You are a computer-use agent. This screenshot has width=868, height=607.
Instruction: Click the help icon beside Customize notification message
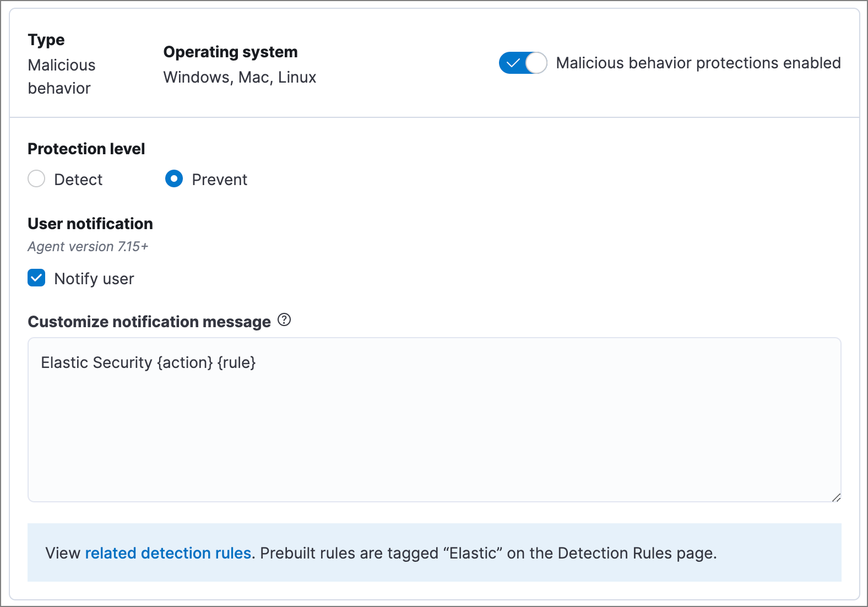[284, 320]
